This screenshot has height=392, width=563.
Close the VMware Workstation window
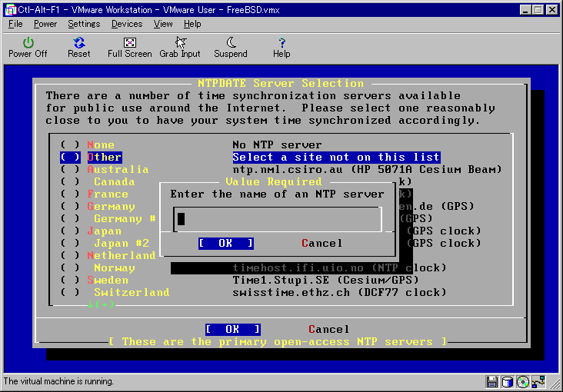click(552, 10)
